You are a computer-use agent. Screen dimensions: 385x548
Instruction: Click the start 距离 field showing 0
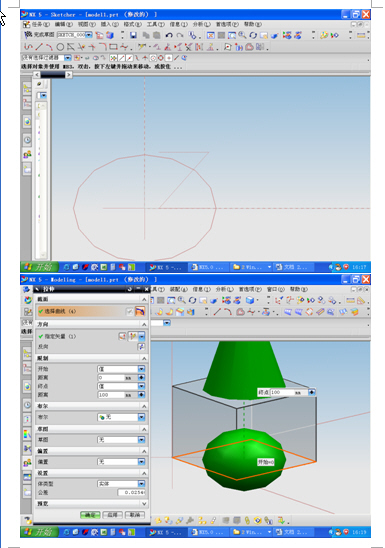tap(111, 378)
